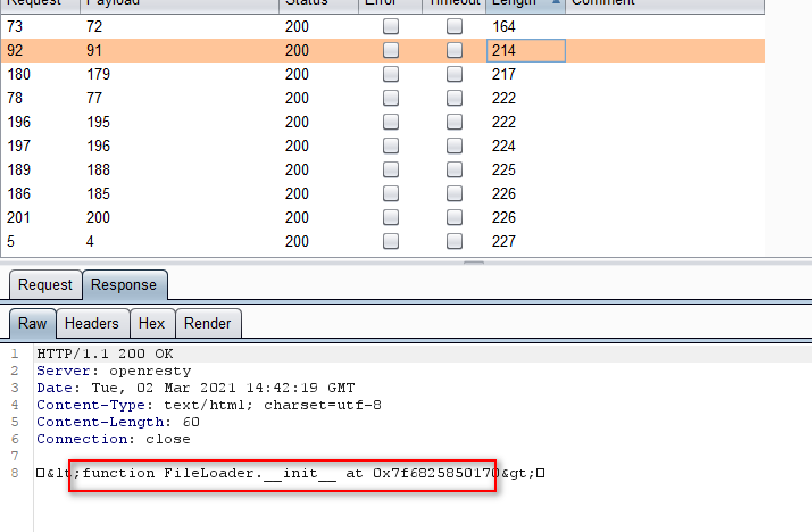
Task: Toggle Timeout checkbox for request 78
Action: pos(454,98)
